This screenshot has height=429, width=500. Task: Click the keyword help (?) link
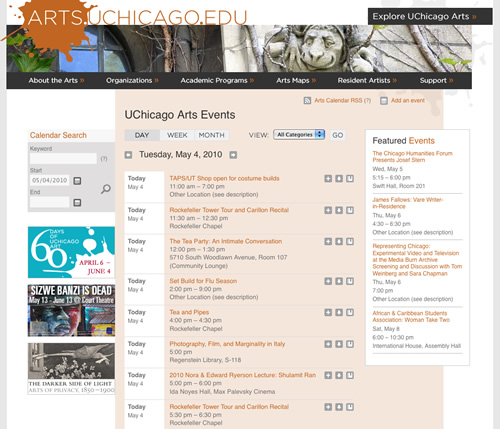tap(104, 159)
